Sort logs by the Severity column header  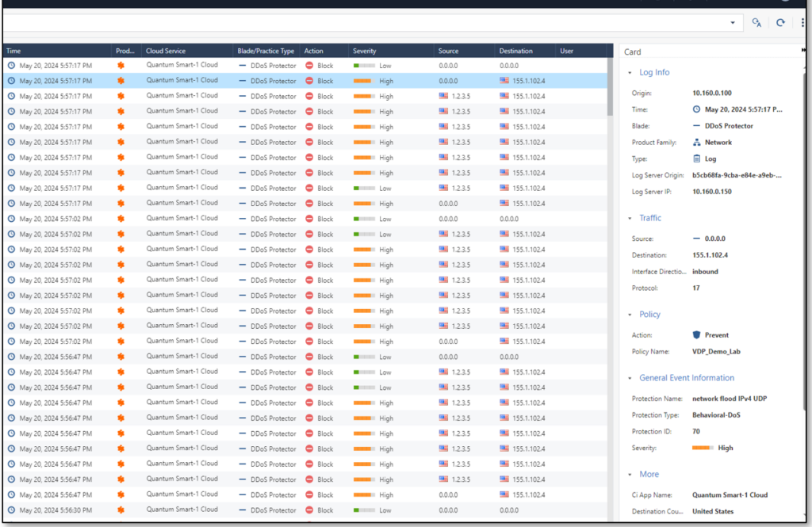tap(364, 50)
